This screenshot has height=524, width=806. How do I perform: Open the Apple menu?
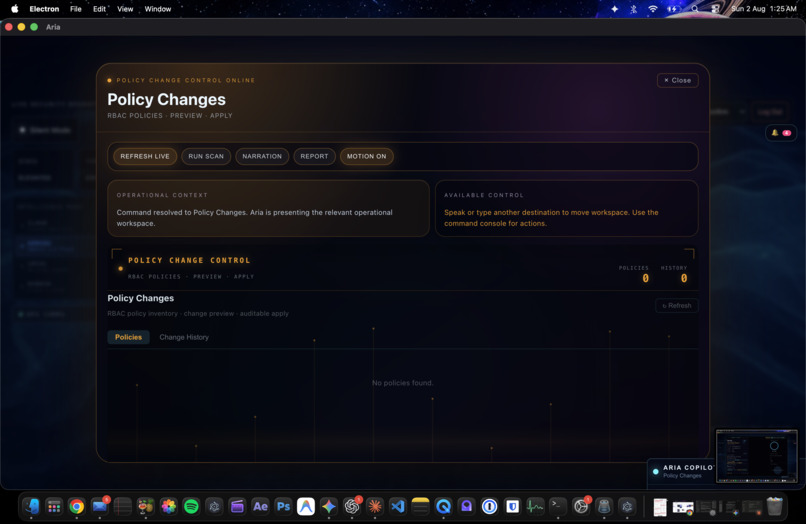[15, 9]
